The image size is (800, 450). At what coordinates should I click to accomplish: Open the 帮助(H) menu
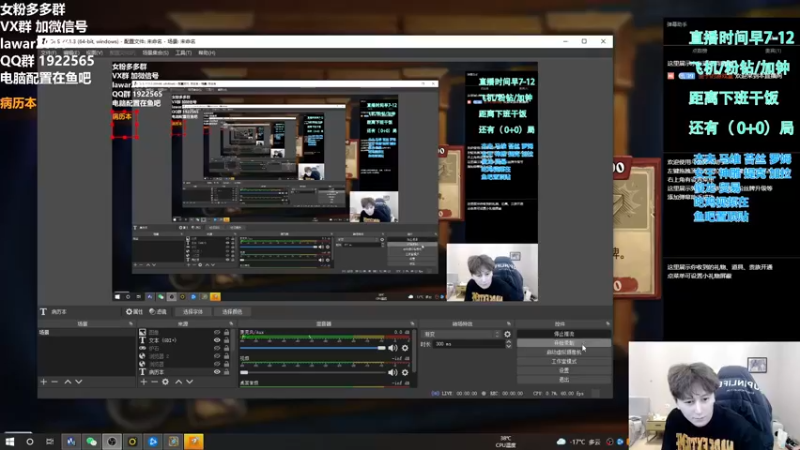[207, 53]
